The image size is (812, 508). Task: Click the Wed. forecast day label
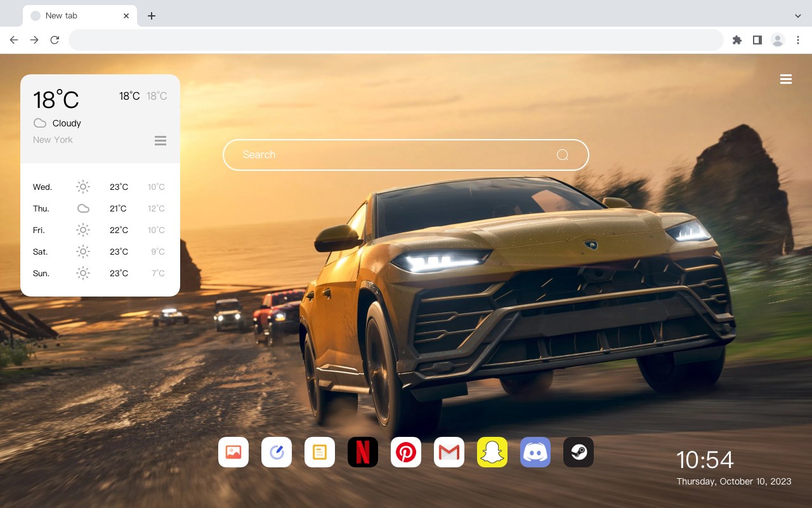(43, 187)
